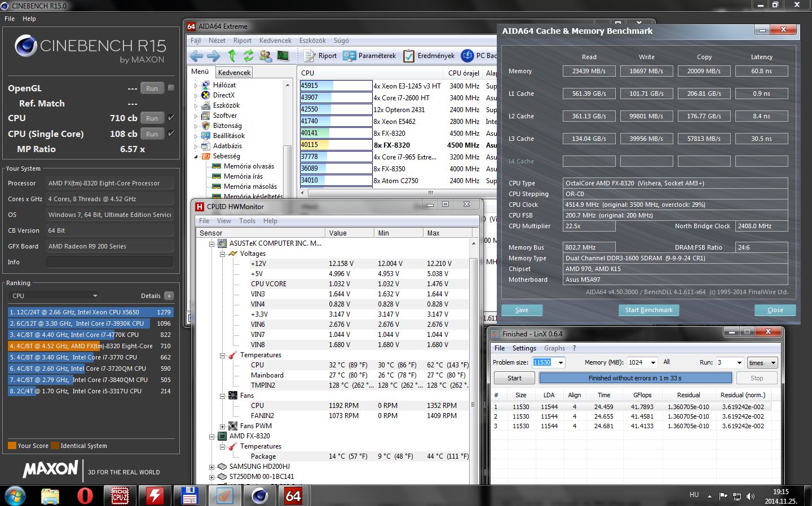Select the DirectX tree item
This screenshot has width=812, height=506.
click(223, 95)
